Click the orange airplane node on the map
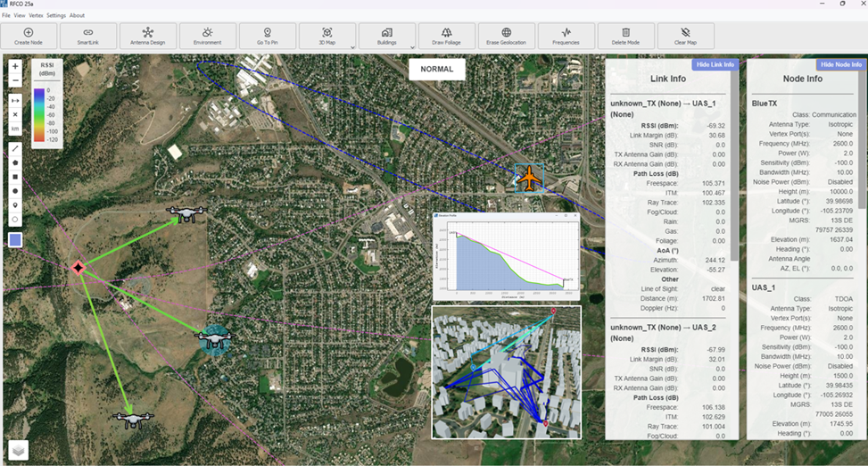 coord(530,177)
